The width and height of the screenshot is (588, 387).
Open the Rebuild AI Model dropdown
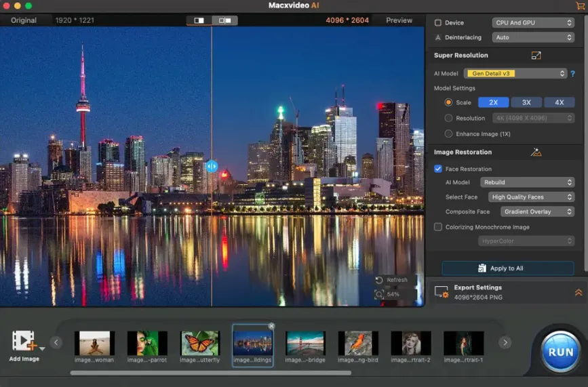click(527, 182)
